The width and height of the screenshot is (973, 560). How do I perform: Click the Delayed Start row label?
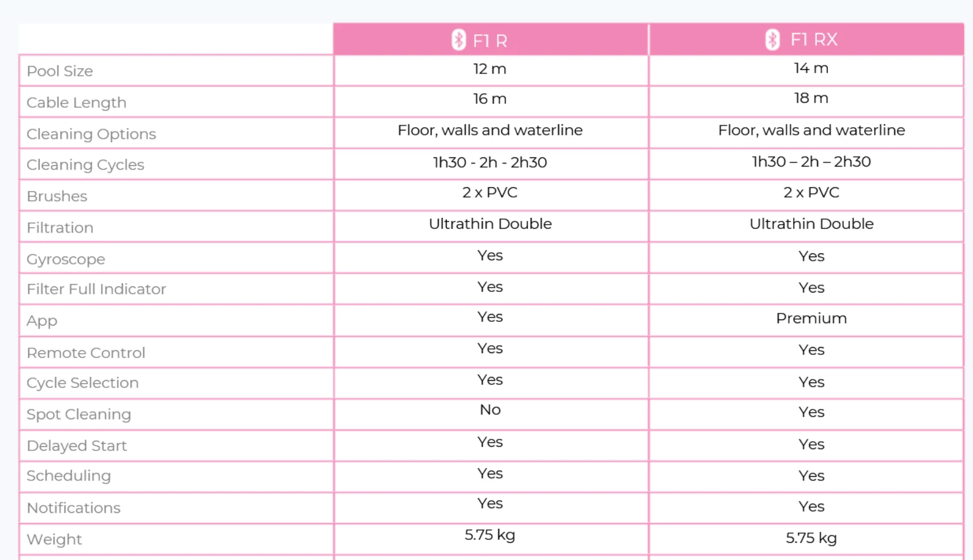click(76, 446)
